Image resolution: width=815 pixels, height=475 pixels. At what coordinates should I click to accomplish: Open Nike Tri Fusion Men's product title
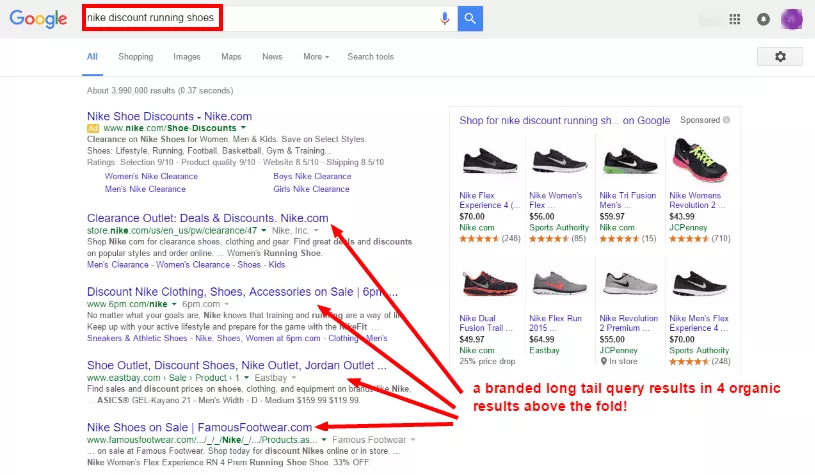click(x=627, y=200)
